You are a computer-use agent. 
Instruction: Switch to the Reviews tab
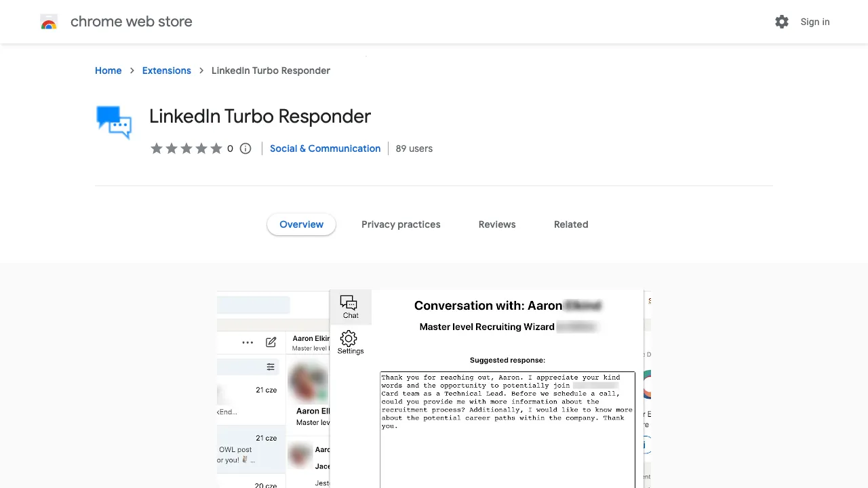(497, 224)
